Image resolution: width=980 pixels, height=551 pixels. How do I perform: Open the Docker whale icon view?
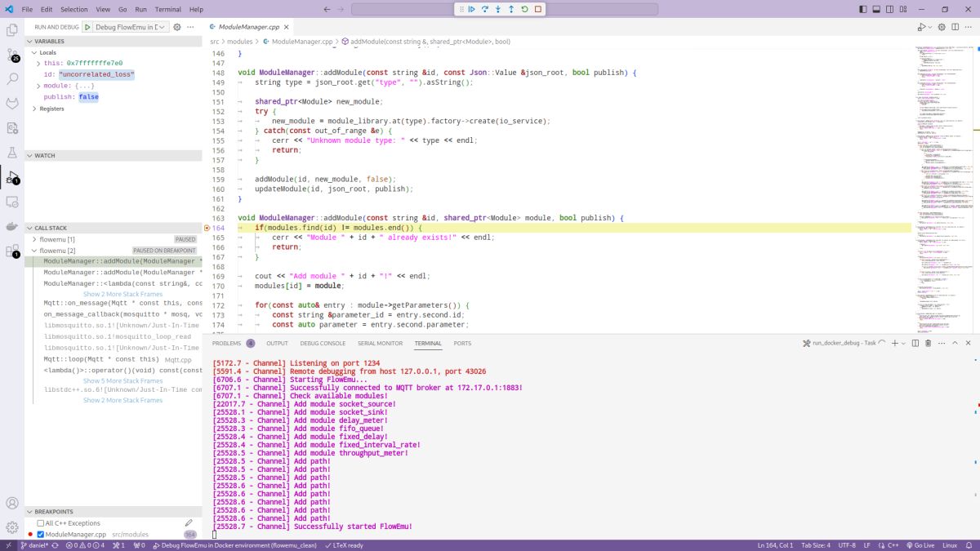12,226
